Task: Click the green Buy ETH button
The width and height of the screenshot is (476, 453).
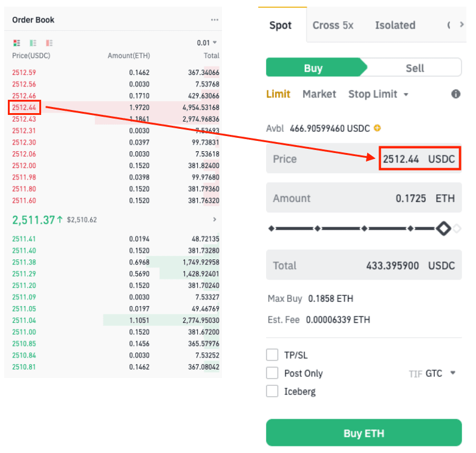Action: [364, 433]
